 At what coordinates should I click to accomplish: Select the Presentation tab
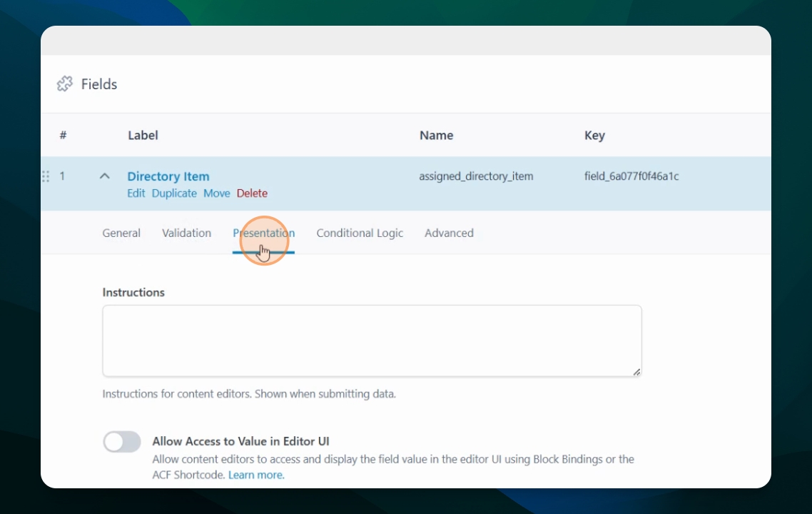tap(263, 233)
